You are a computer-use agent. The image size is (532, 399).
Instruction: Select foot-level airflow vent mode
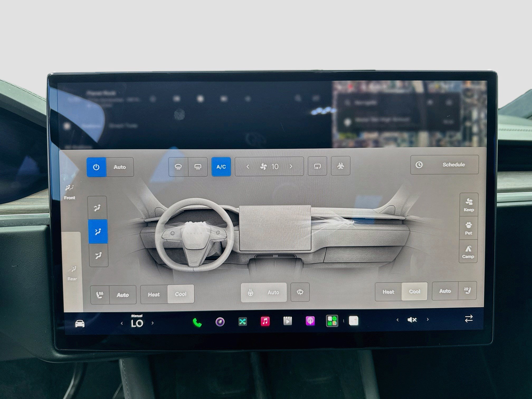click(x=98, y=255)
